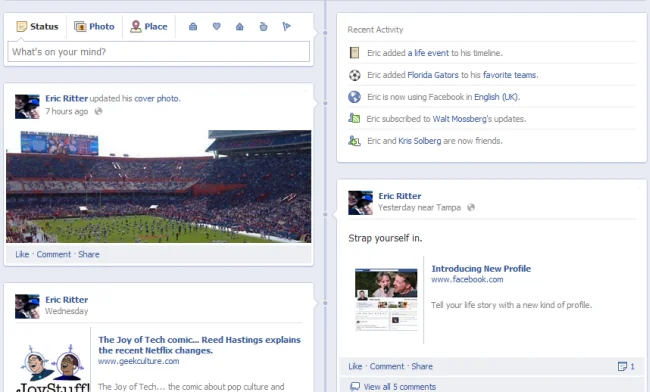The height and width of the screenshot is (392, 650).
Task: Focus the What's on your mind field
Action: 158,52
